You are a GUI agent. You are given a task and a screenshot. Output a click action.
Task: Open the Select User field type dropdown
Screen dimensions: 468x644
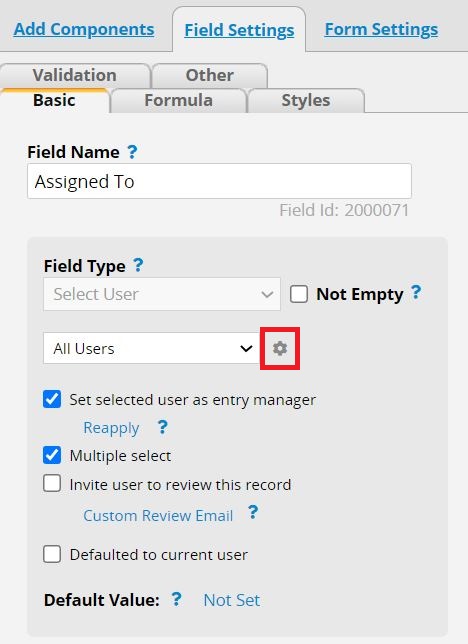point(162,294)
